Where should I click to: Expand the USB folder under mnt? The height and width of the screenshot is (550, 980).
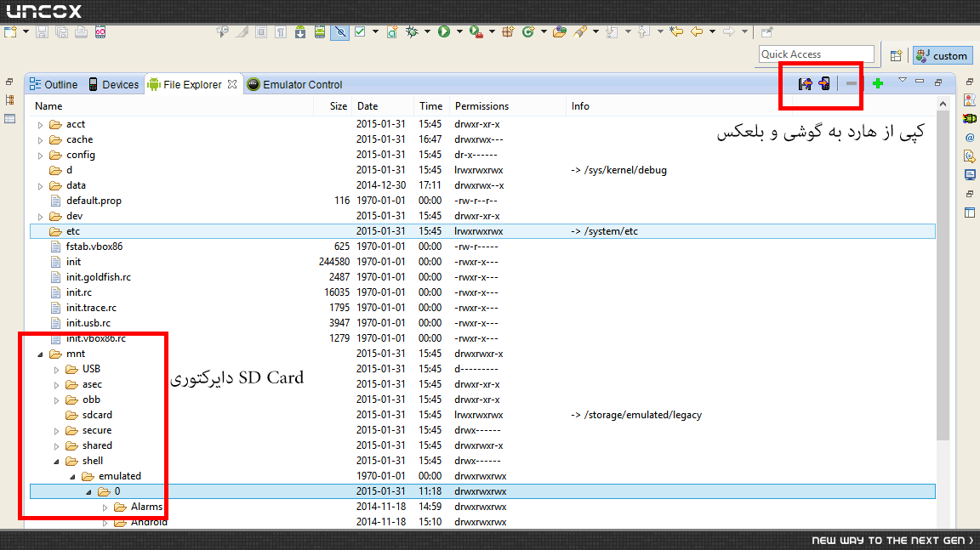(57, 370)
